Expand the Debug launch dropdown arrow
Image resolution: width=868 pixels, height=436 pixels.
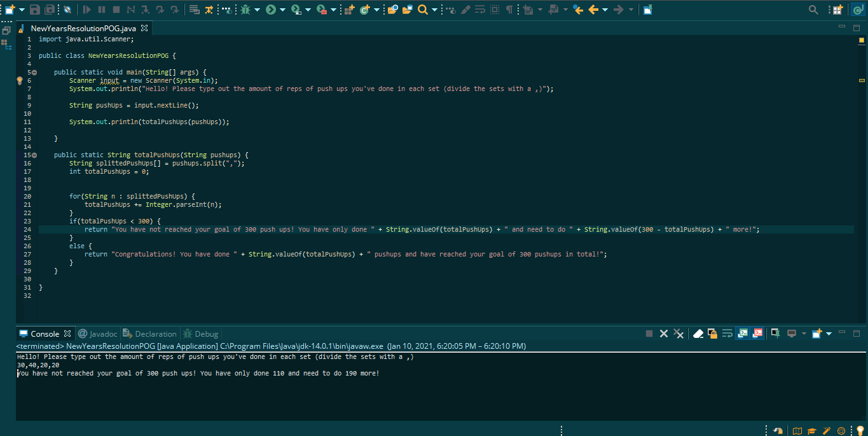pos(257,10)
